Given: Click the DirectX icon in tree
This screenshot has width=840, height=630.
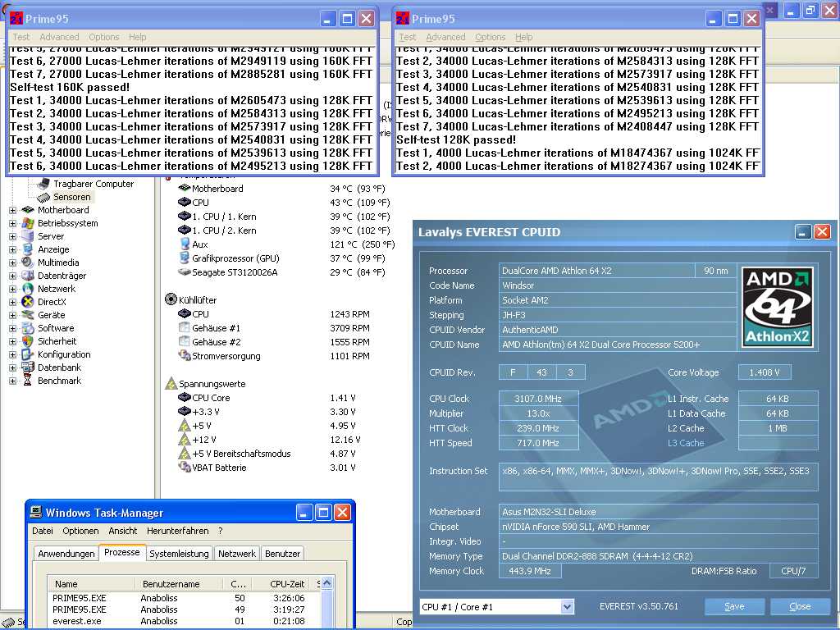Looking at the screenshot, I should point(27,302).
